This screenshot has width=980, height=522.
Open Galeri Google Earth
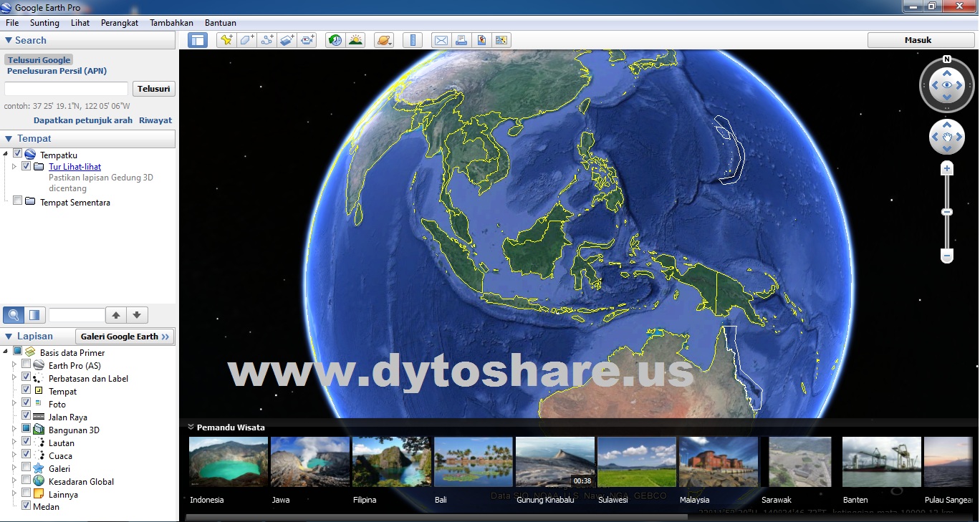click(x=125, y=337)
